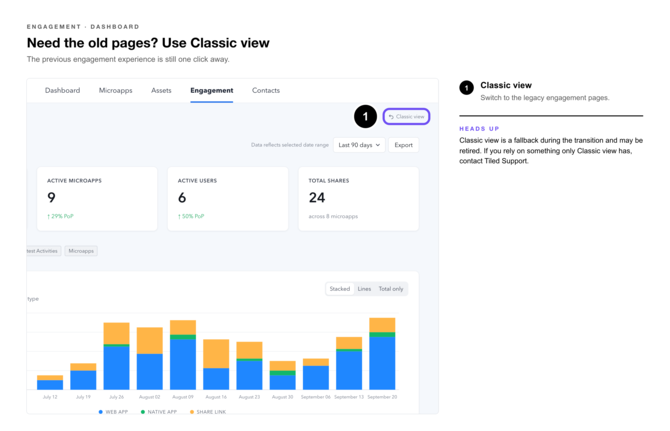Open the Total Shares card
Screen dimensions: 670x431
point(359,199)
